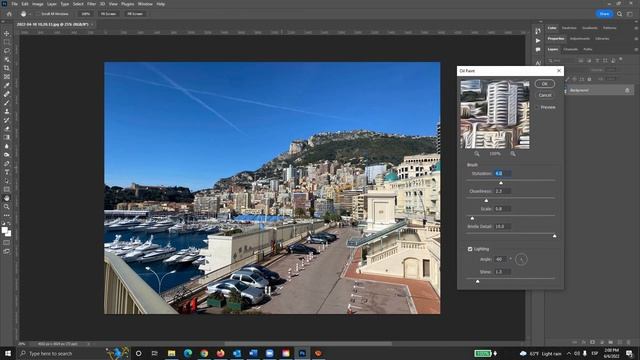The width and height of the screenshot is (640, 360).
Task: Toggle Quick Mask mode icon
Action: click(7, 243)
